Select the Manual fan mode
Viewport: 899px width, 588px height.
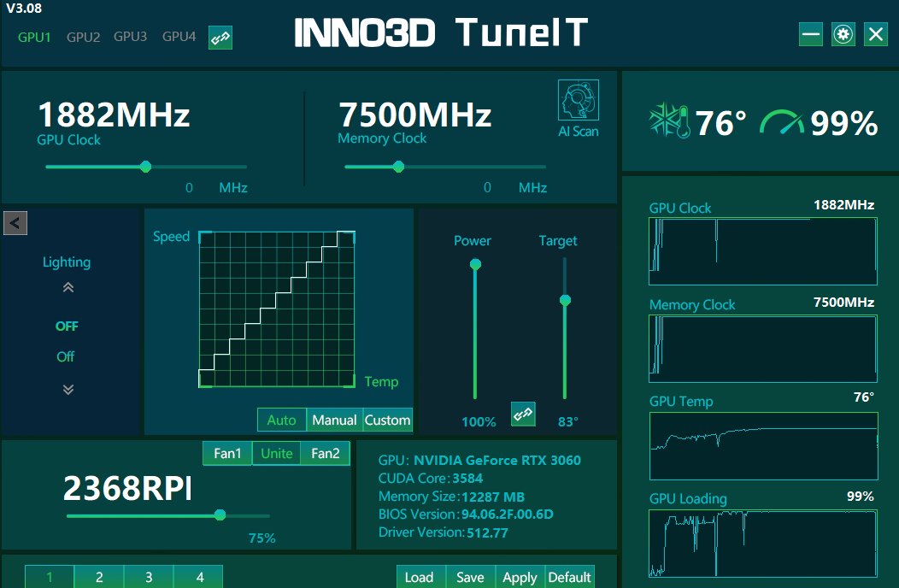[334, 420]
